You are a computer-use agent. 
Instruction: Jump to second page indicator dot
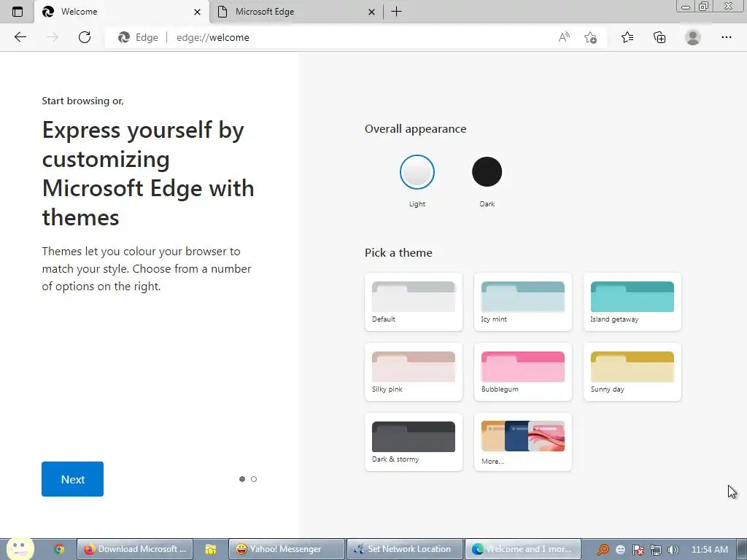pos(254,479)
